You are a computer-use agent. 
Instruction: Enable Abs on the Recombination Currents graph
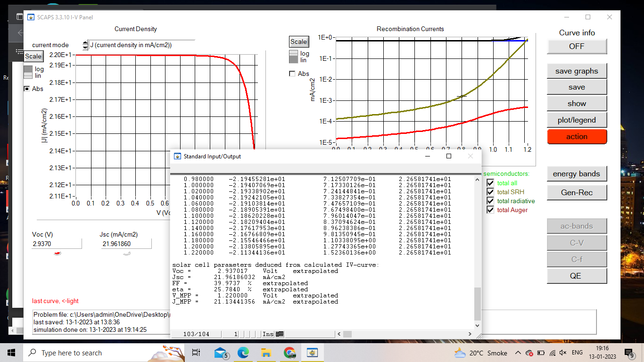[292, 74]
